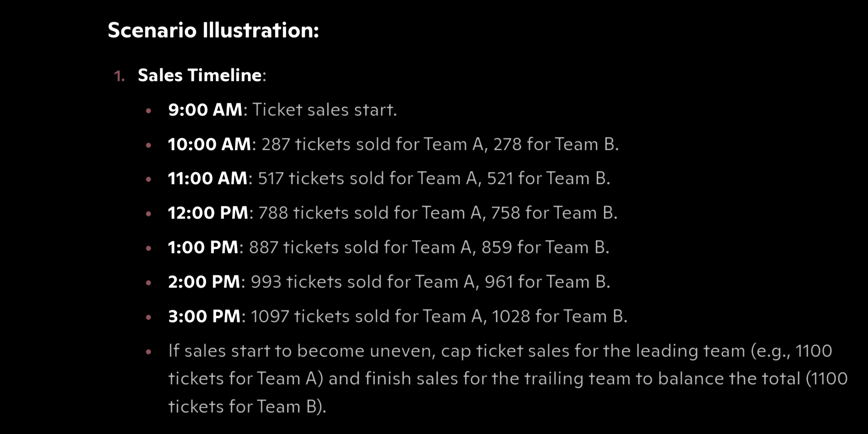This screenshot has height=434, width=868.
Task: Select the Sales Timeline heading text
Action: click(200, 75)
